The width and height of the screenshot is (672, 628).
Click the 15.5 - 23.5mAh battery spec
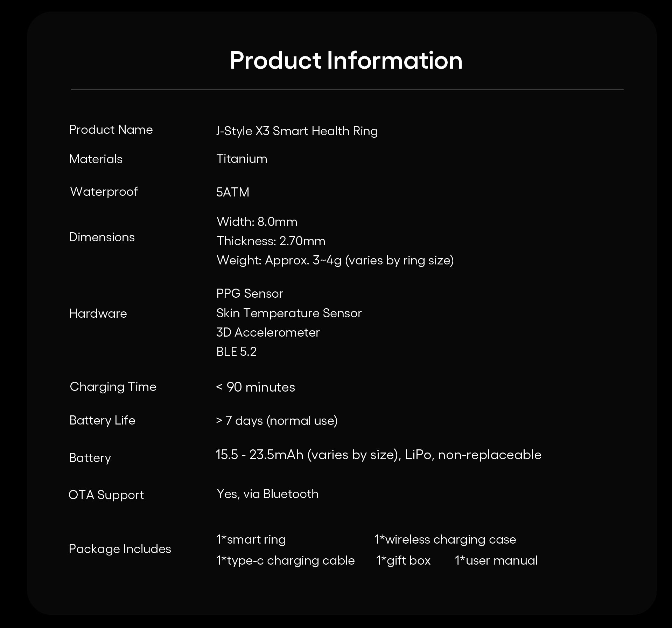(x=379, y=455)
